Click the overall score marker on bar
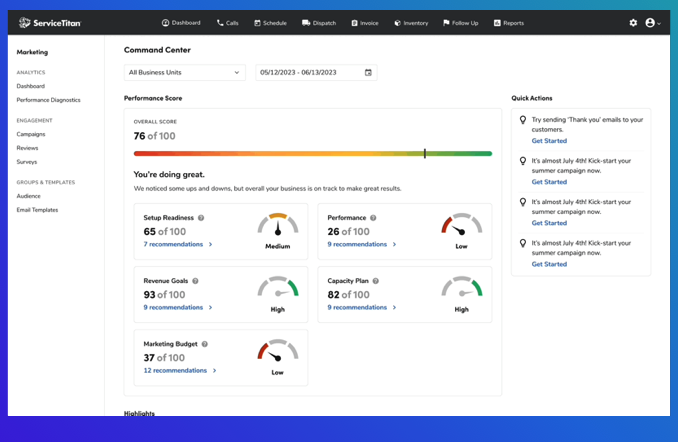This screenshot has width=678, height=442. (425, 153)
